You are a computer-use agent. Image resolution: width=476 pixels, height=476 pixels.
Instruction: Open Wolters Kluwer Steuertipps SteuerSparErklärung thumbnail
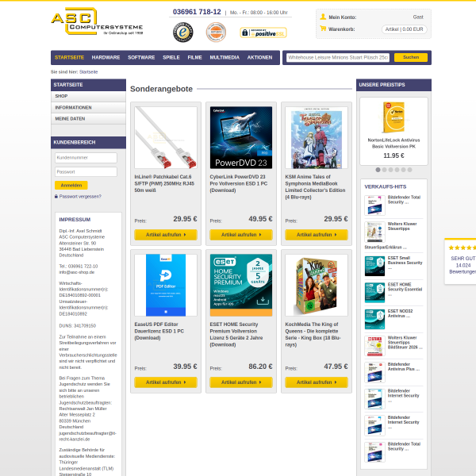(x=374, y=232)
